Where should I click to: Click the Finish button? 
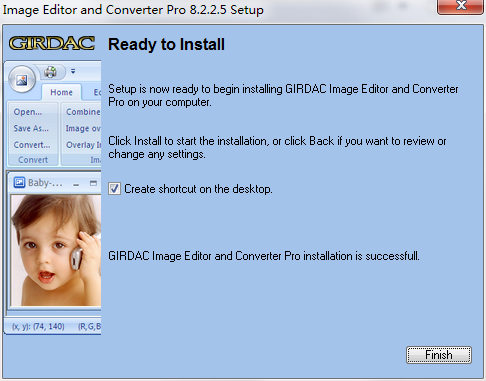coord(439,355)
